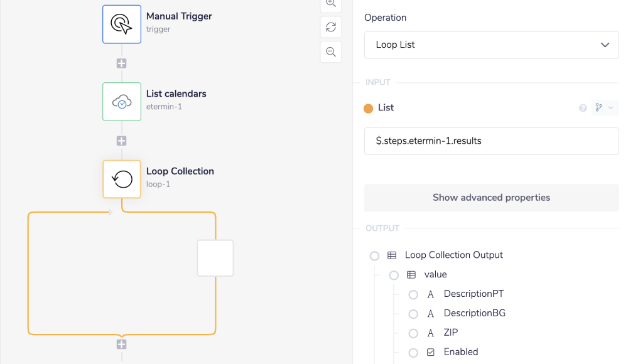Image resolution: width=628 pixels, height=364 pixels.
Task: Reset the canvas view with refresh icon
Action: (x=331, y=27)
